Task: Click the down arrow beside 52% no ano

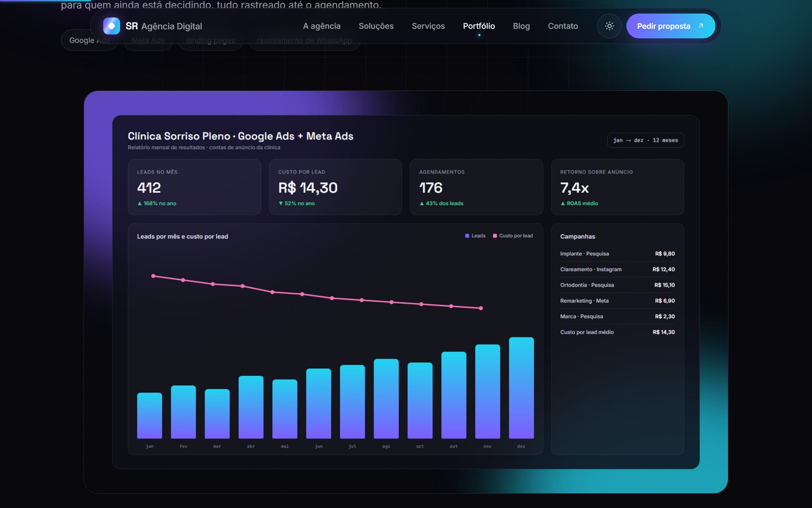Action: [281, 203]
